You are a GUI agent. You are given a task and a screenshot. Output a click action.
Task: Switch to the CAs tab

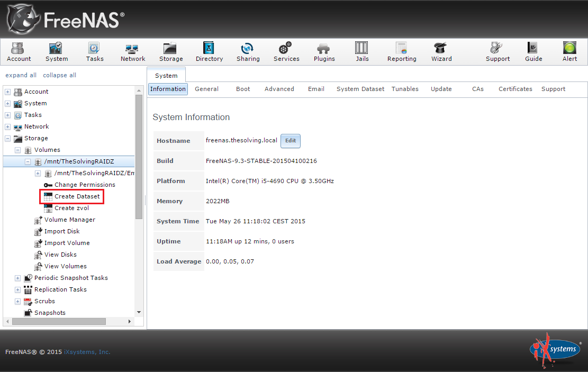(x=478, y=89)
